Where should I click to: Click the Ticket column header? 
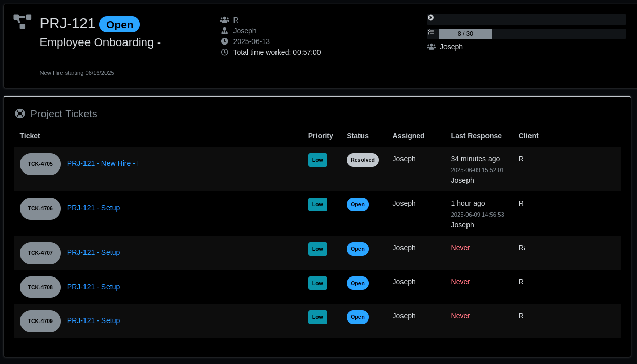pyautogui.click(x=30, y=136)
